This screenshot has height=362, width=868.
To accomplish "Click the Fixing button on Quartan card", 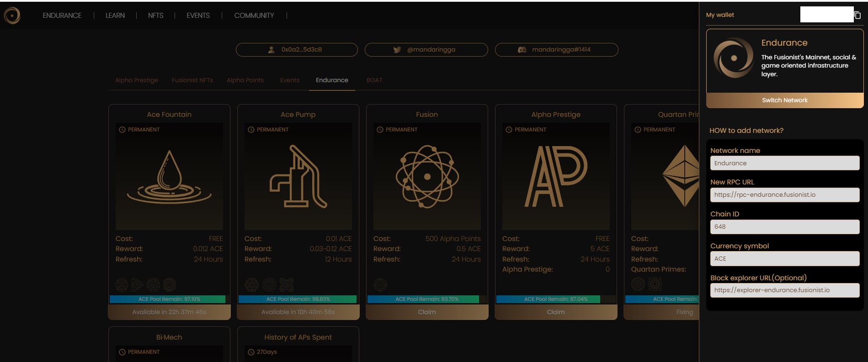I will (661, 312).
